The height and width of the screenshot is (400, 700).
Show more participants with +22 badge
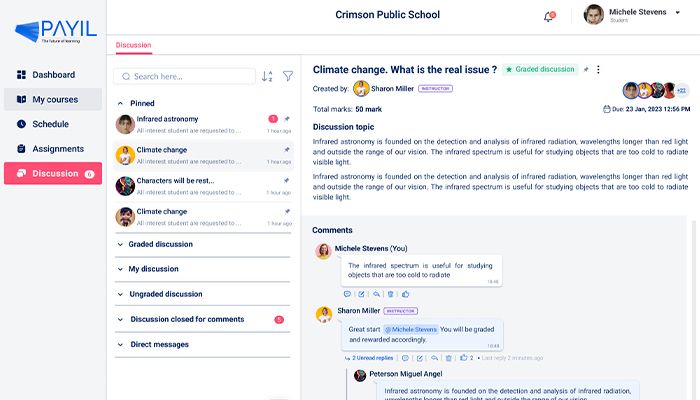pos(681,90)
